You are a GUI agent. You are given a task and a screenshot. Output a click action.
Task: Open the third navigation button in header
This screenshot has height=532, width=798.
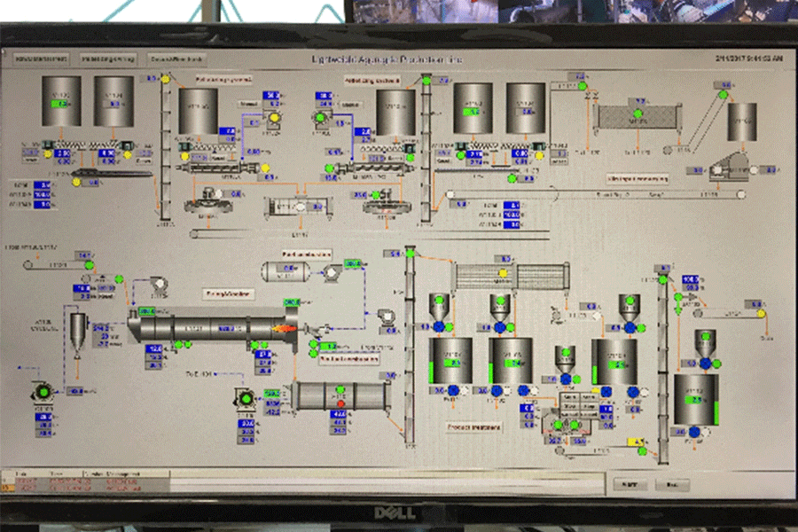176,59
